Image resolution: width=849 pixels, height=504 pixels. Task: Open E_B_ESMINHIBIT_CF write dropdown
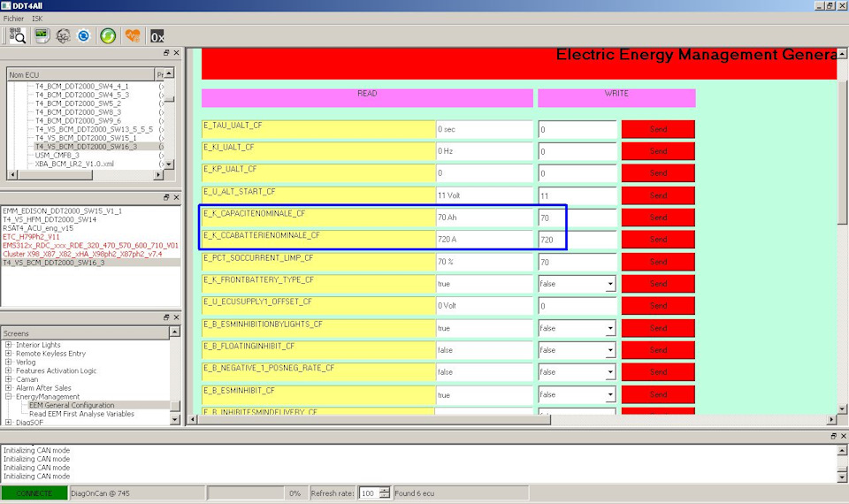[x=610, y=394]
